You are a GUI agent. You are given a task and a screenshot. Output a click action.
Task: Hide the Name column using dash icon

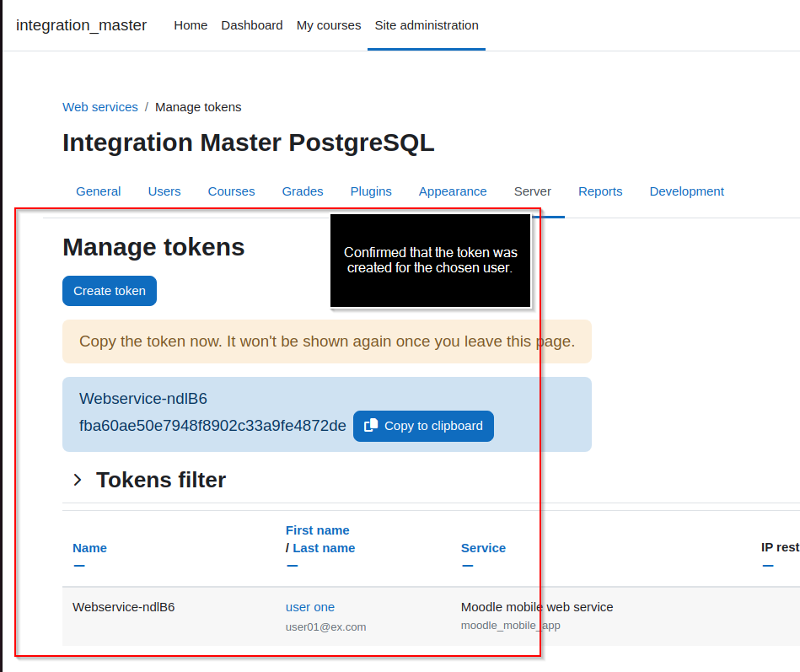point(79,566)
